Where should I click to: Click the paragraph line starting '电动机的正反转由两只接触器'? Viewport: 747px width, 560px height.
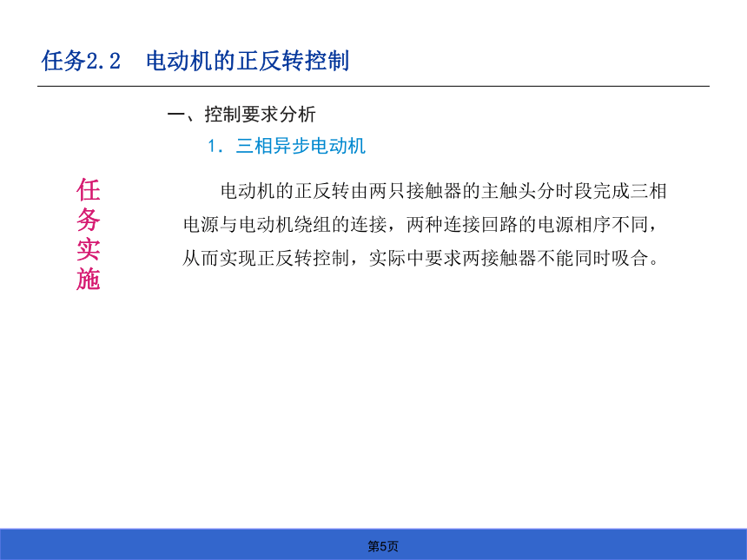tap(443, 191)
